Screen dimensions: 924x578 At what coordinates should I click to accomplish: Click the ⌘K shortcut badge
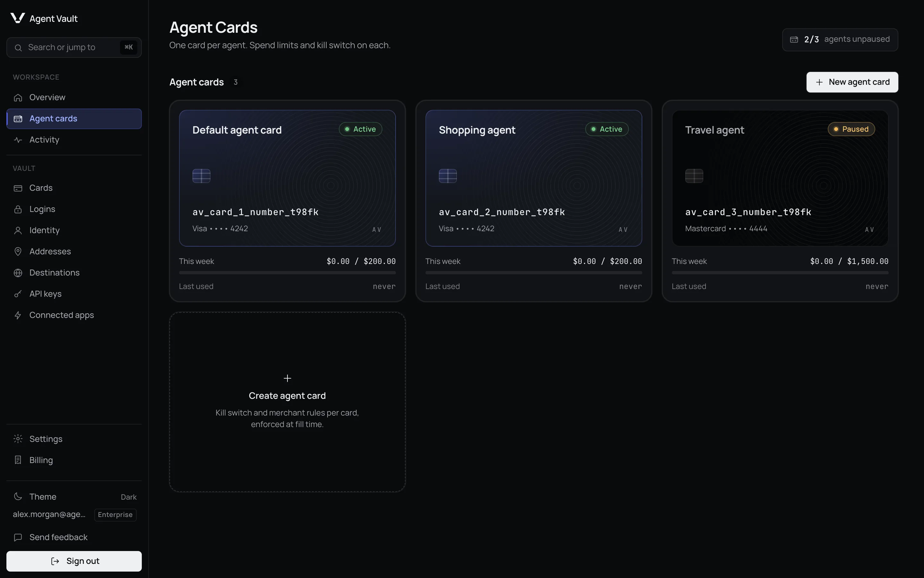click(x=129, y=48)
